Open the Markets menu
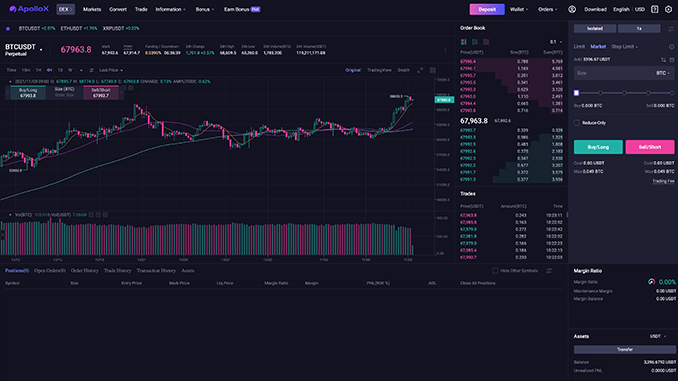The height and width of the screenshot is (381, 678). 92,9
